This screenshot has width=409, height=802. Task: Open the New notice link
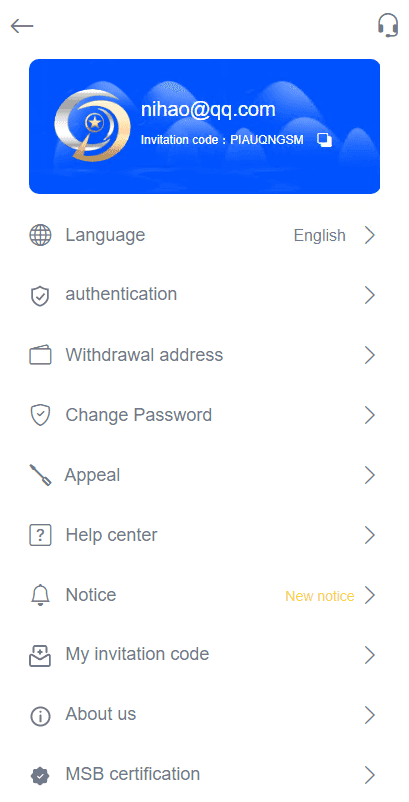point(320,596)
